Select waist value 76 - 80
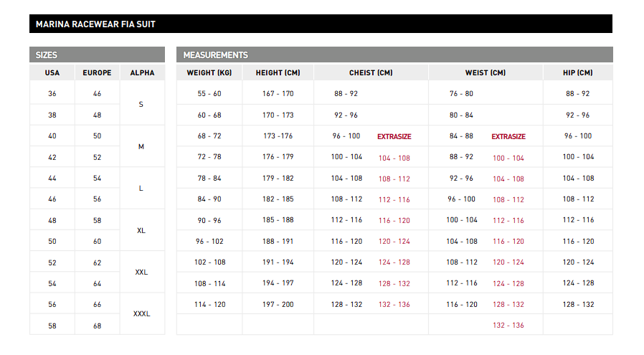Viewport: 644px width, 355px height. coord(461,94)
